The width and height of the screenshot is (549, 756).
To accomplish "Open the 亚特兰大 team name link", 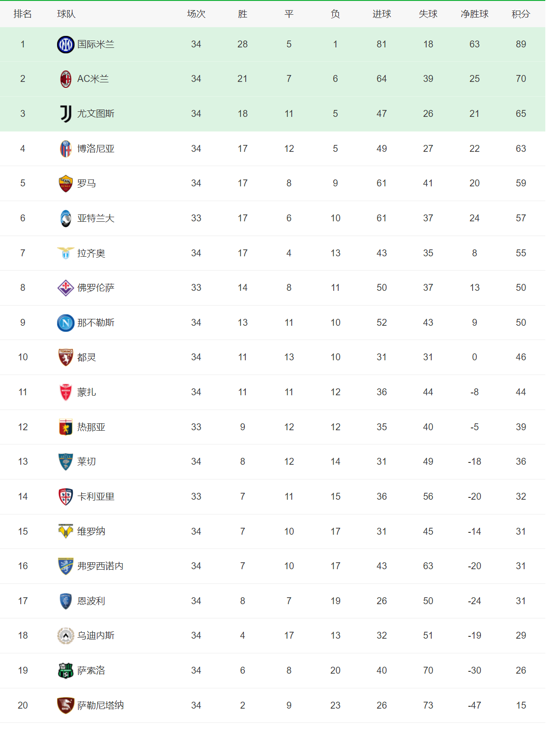I will click(x=96, y=219).
